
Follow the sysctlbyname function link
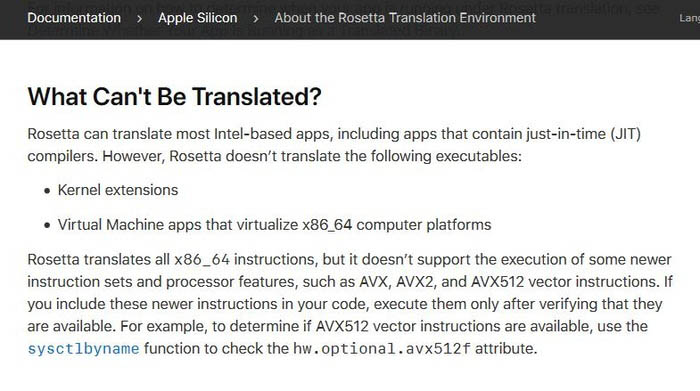[x=83, y=349]
